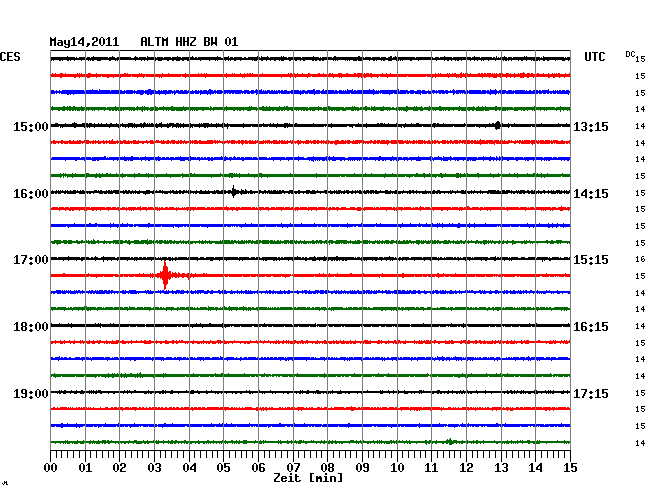This screenshot has height=494, width=650.
Task: Click the 06 minute axis label
Action: pyautogui.click(x=258, y=467)
